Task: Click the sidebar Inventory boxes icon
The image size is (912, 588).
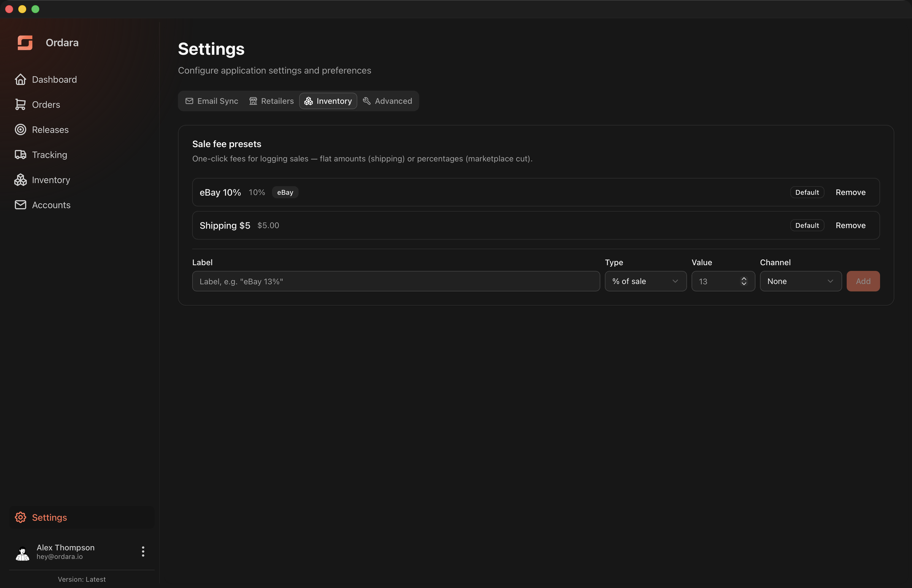Action: (x=20, y=180)
